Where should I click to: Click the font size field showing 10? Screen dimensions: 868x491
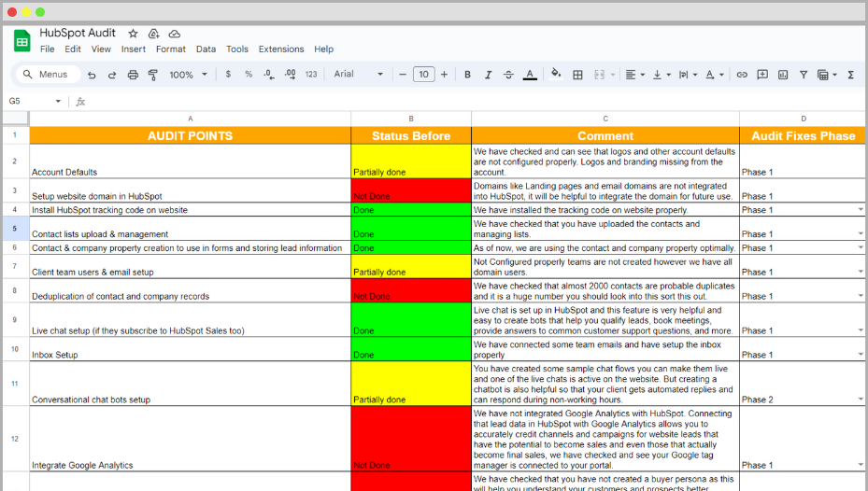tap(423, 74)
